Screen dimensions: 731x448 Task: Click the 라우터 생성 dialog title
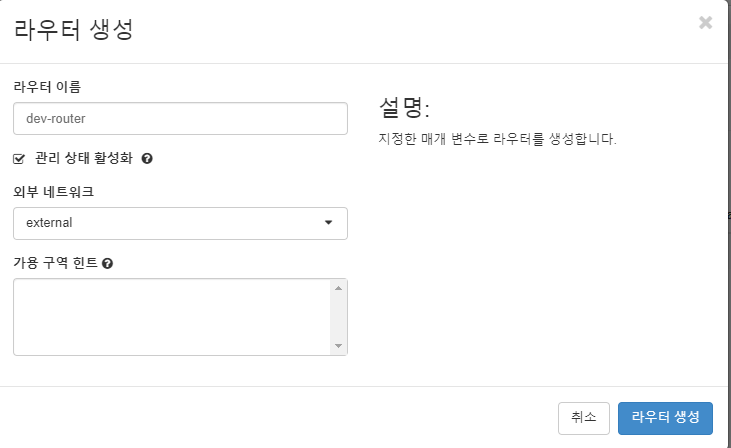pyautogui.click(x=74, y=30)
